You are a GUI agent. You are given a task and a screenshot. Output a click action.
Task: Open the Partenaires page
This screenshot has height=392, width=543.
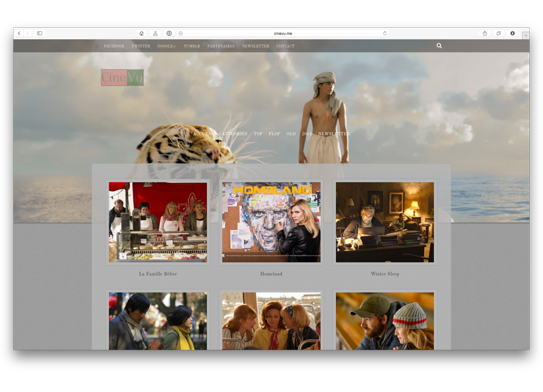pyautogui.click(x=221, y=46)
